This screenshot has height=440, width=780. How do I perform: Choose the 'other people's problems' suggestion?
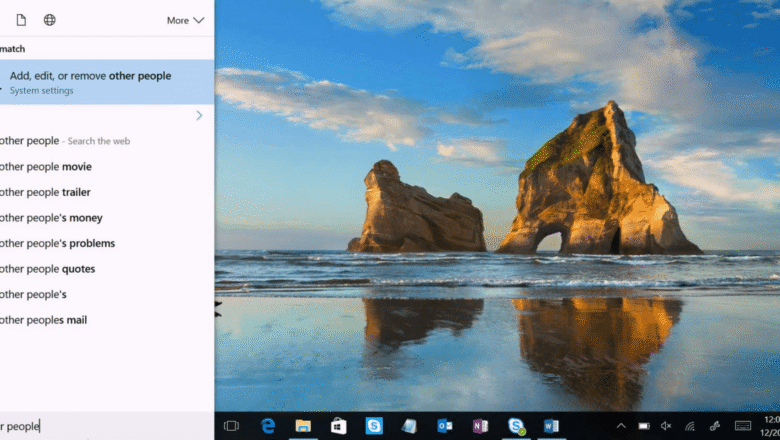click(57, 243)
